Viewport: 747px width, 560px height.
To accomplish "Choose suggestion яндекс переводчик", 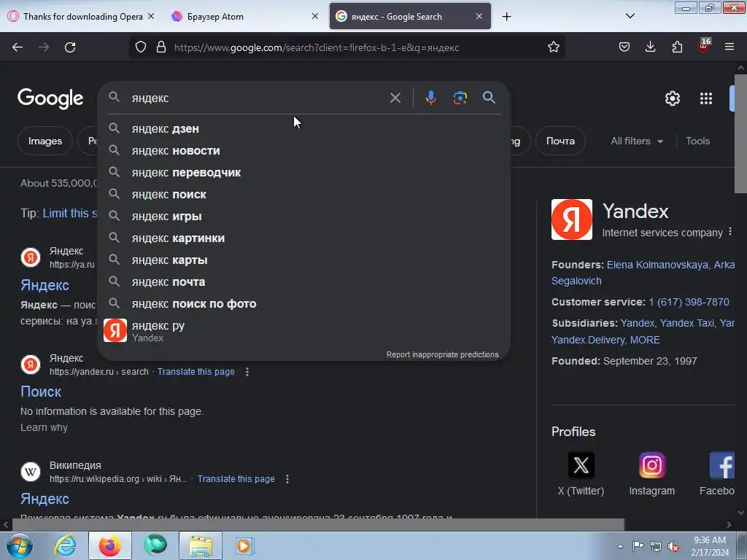I will [x=304, y=172].
